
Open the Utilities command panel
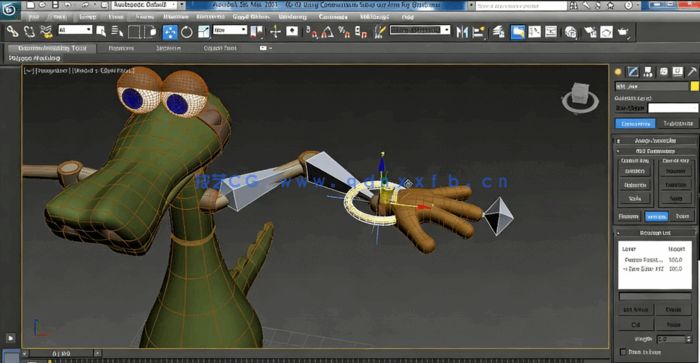coord(692,71)
